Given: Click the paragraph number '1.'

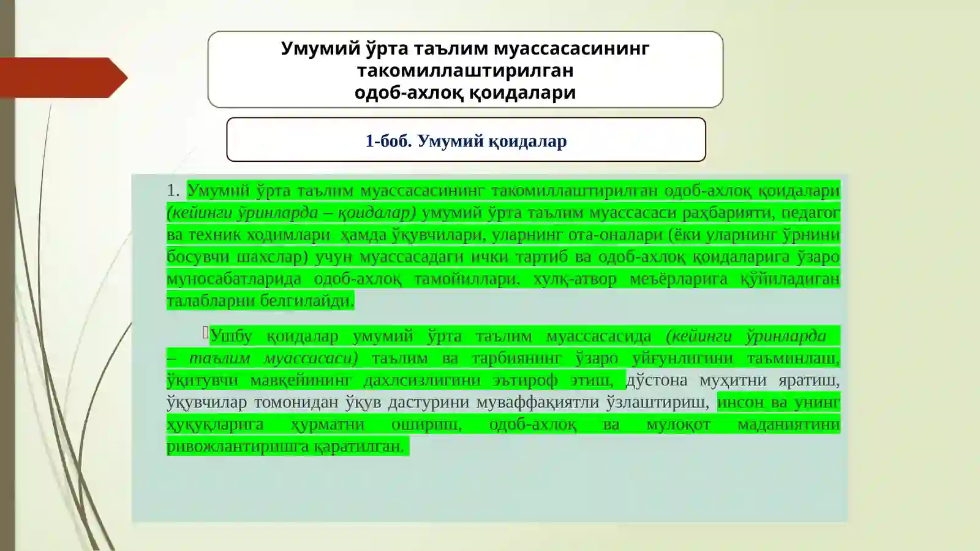Looking at the screenshot, I should tap(173, 191).
